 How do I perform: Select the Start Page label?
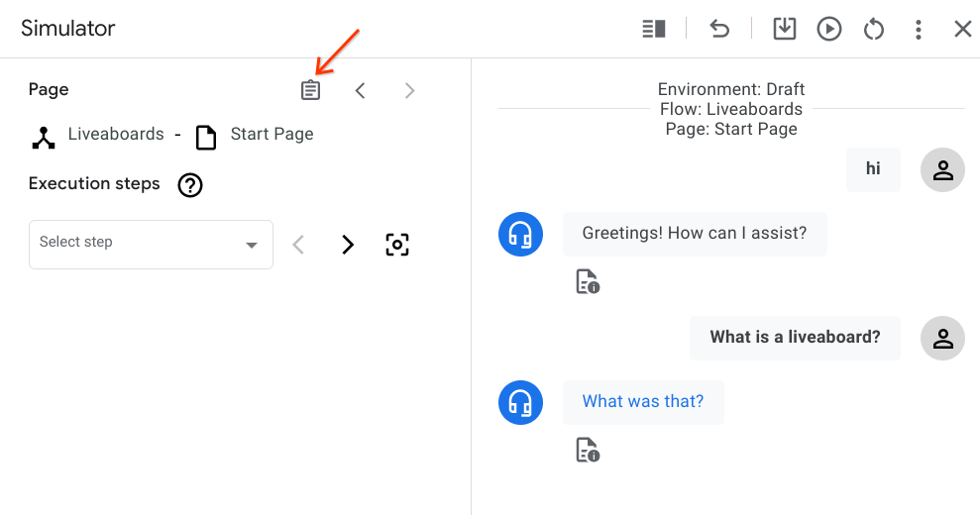point(272,135)
